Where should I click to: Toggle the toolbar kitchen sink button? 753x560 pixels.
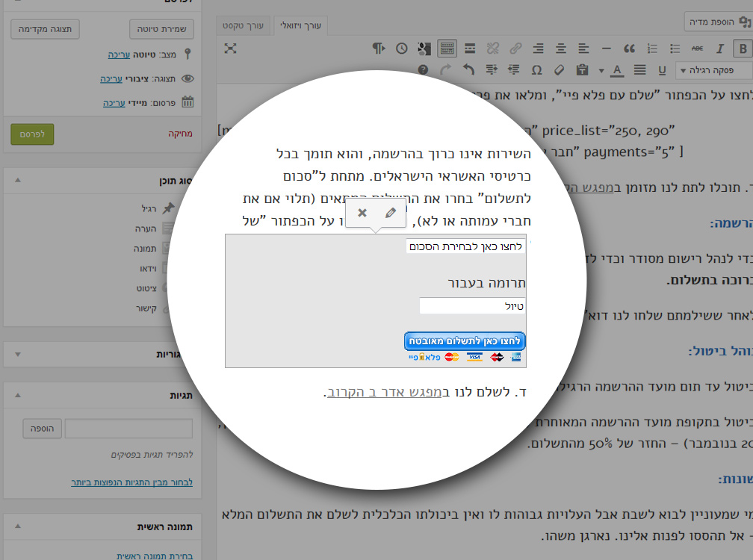[x=447, y=49]
